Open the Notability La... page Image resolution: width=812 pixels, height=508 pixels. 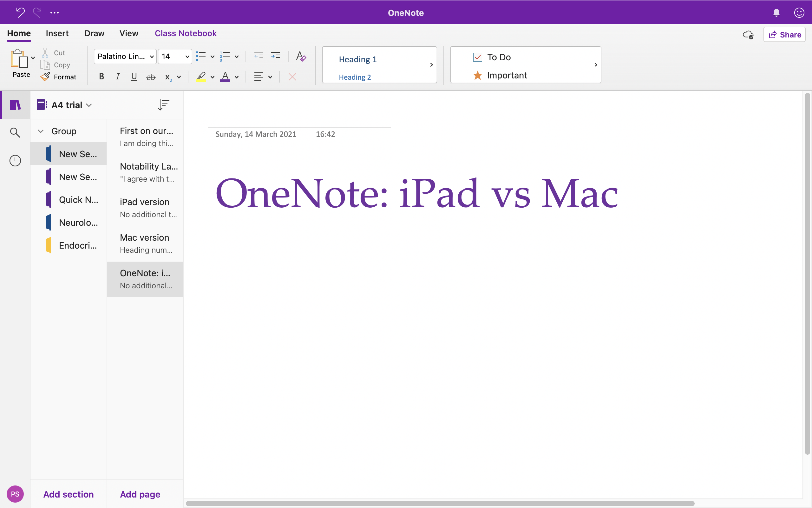click(x=145, y=173)
